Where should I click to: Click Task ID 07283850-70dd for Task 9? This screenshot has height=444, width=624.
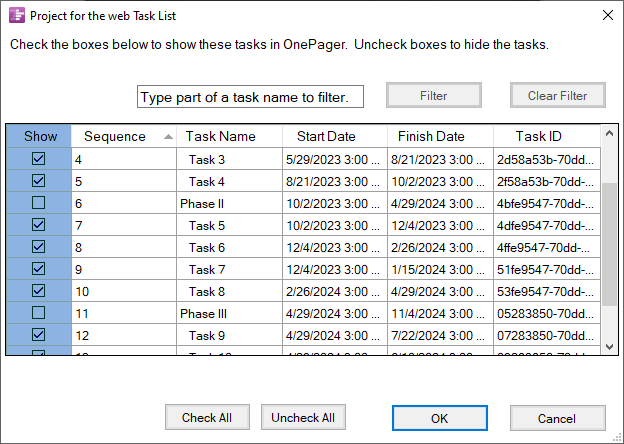[x=547, y=335]
